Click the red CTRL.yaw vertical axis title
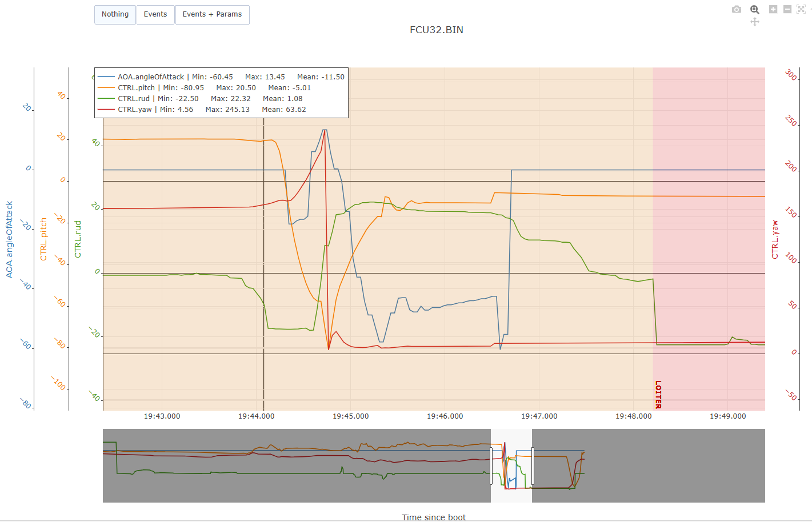 tap(775, 239)
